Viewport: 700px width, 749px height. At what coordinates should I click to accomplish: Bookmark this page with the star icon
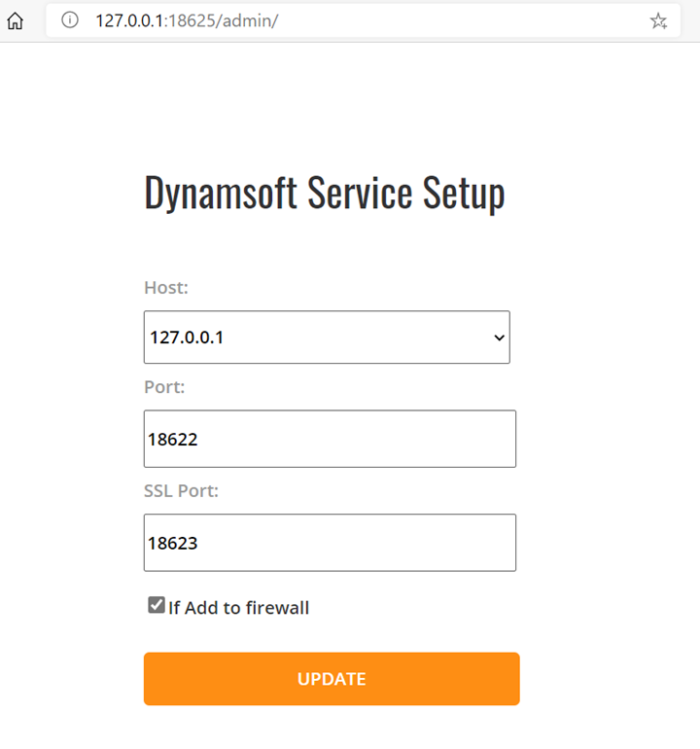[658, 20]
